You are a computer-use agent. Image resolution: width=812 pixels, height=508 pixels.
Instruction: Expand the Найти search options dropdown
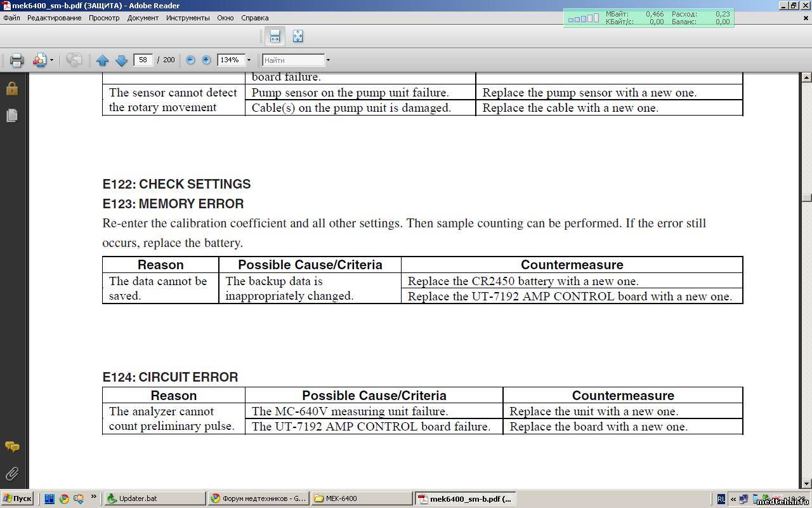pyautogui.click(x=328, y=60)
